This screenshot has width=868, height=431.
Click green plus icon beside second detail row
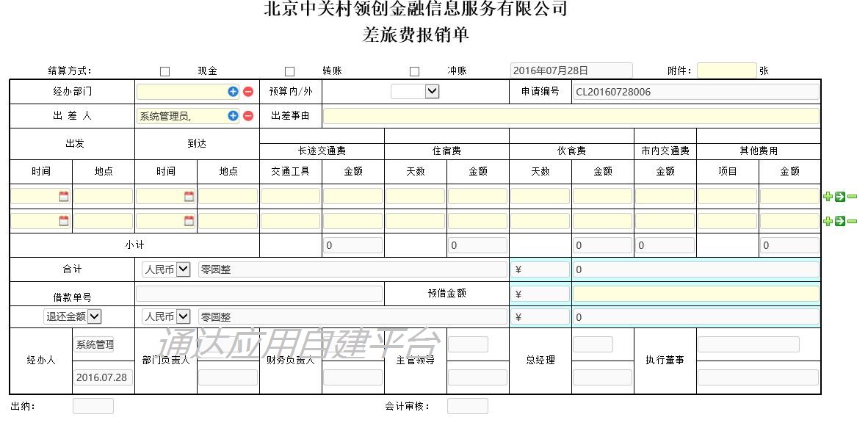pos(828,221)
